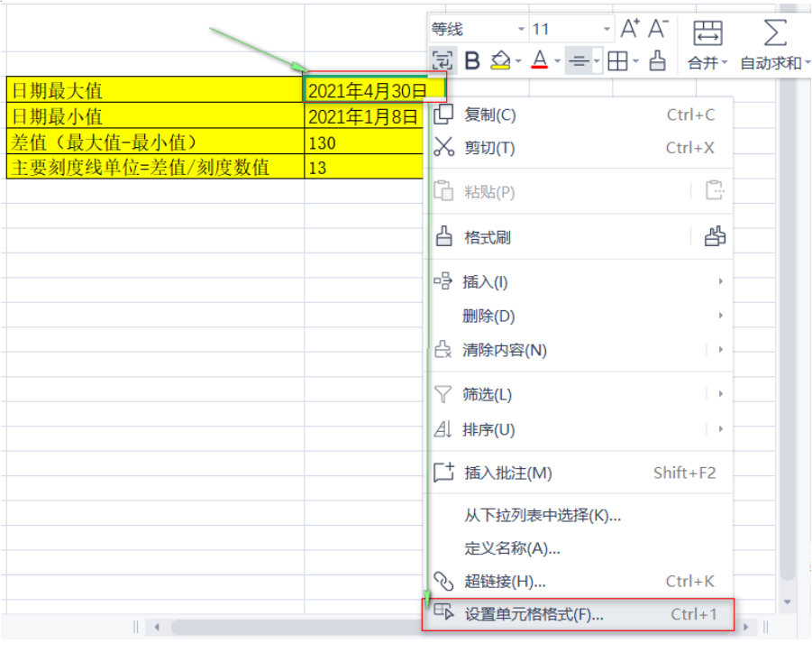Click 插入批注(M) in the context menu
Viewport: 812px width, 652px height.
tap(507, 473)
